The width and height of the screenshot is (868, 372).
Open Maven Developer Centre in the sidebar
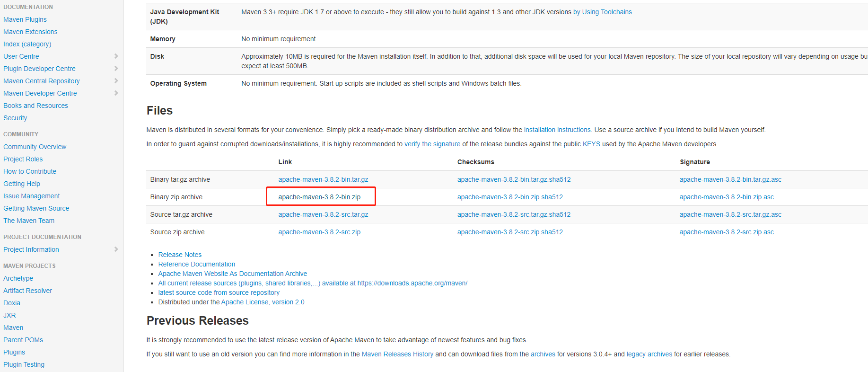pyautogui.click(x=40, y=93)
